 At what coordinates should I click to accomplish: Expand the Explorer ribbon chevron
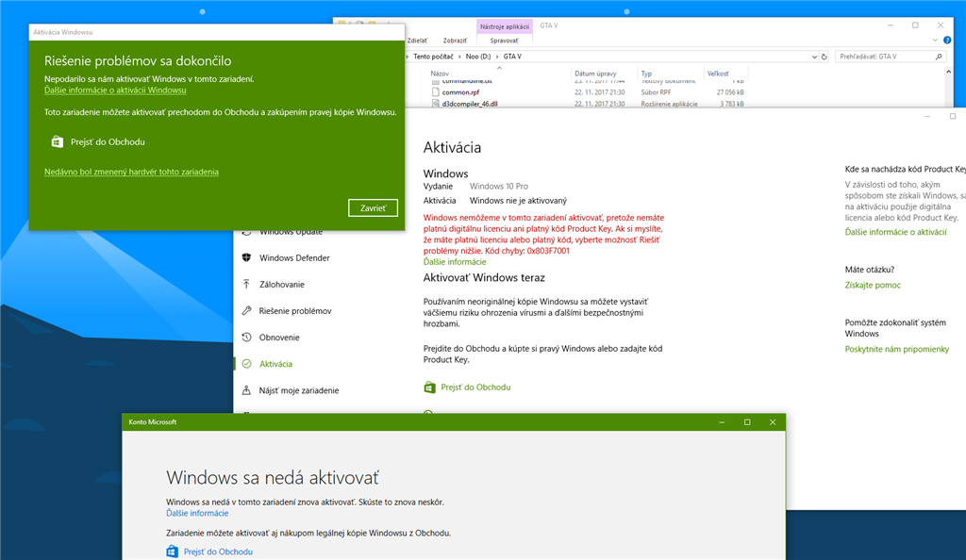coord(935,40)
